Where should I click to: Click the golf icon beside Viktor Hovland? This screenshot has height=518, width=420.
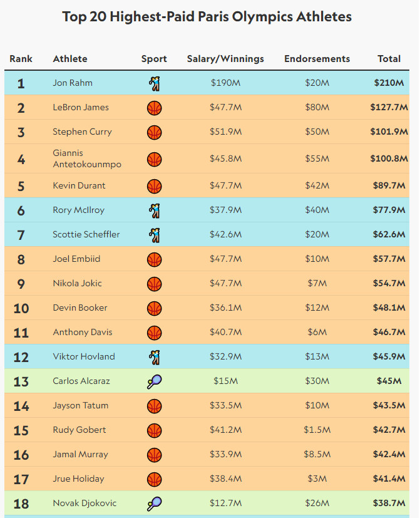click(154, 357)
